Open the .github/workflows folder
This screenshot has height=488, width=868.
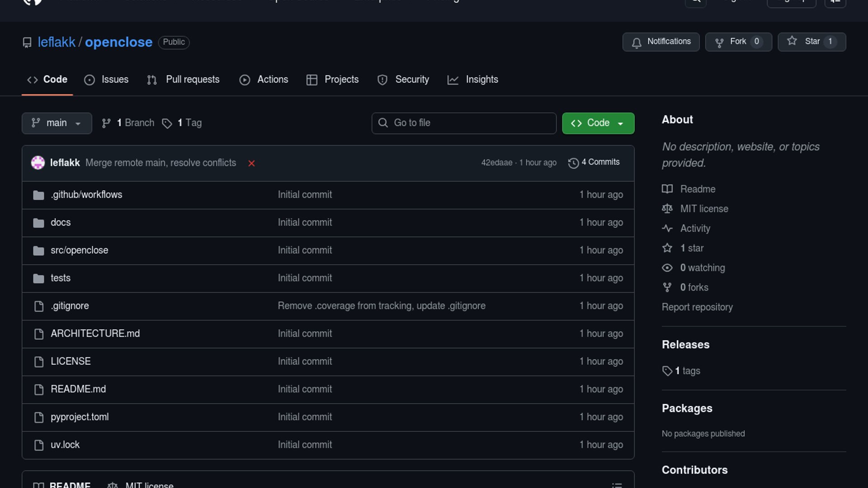tap(86, 195)
